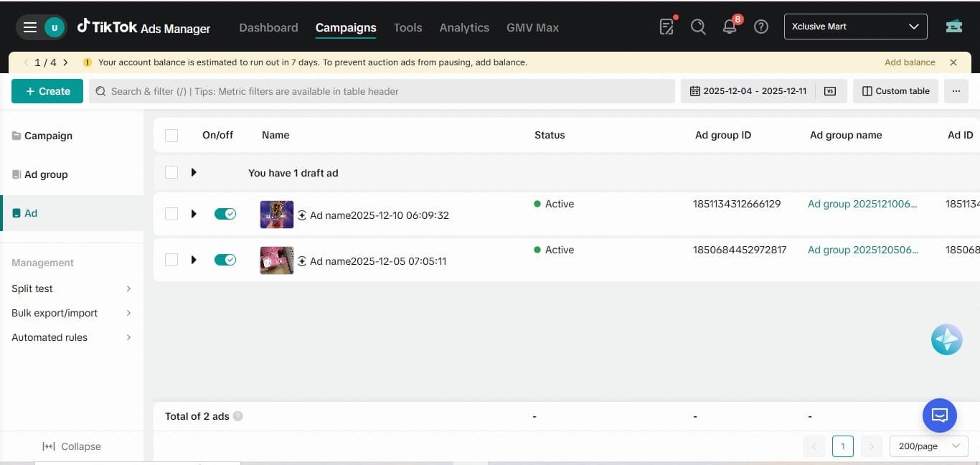Image resolution: width=980 pixels, height=465 pixels.
Task: Click the compare dates VS icon
Action: (x=830, y=91)
